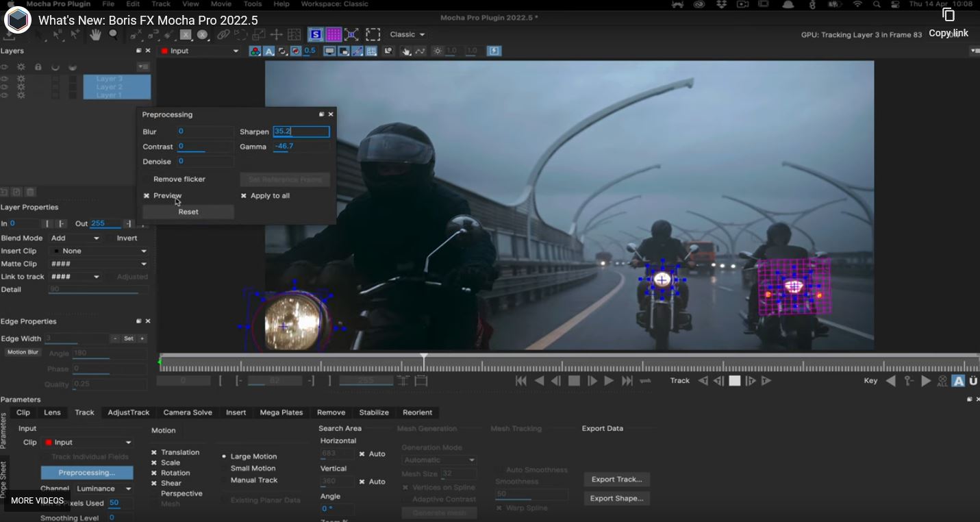Select the move crosshair transform tool
Image resolution: width=980 pixels, height=522 pixels.
[277, 35]
